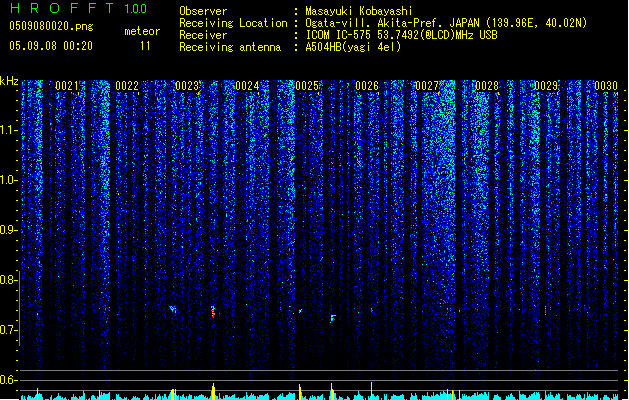Click the 0025 time marker
Image resolution: width=629 pixels, height=400 pixels.
(307, 86)
